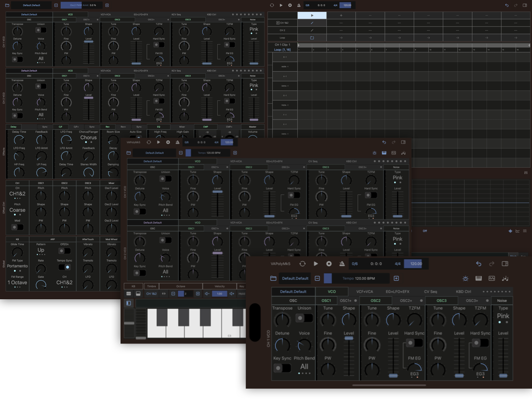Open the preset folder icon in the frontmost window
532x399 pixels.
(273, 278)
